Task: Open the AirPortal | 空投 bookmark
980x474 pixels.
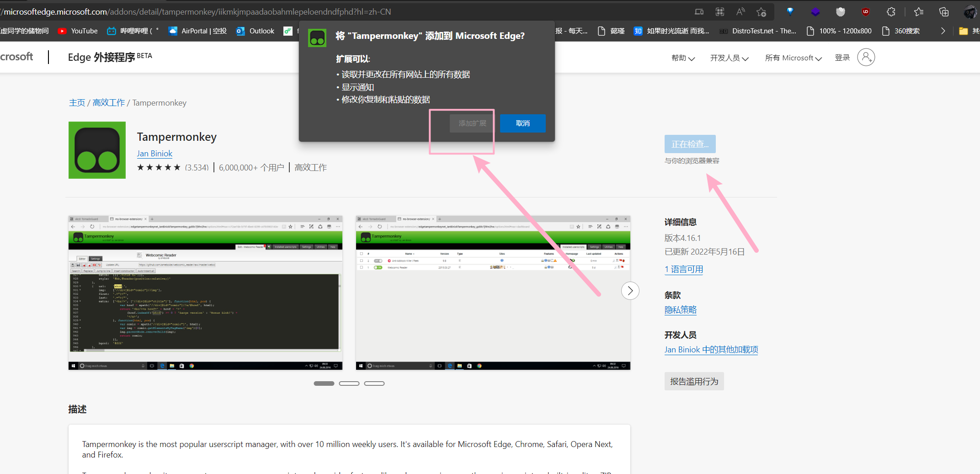Action: click(x=197, y=31)
